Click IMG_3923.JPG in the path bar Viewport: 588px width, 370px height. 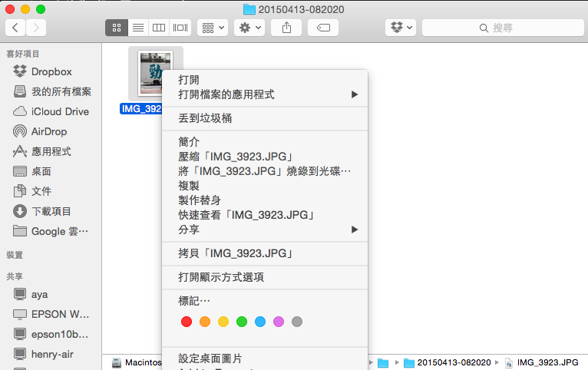click(x=541, y=362)
